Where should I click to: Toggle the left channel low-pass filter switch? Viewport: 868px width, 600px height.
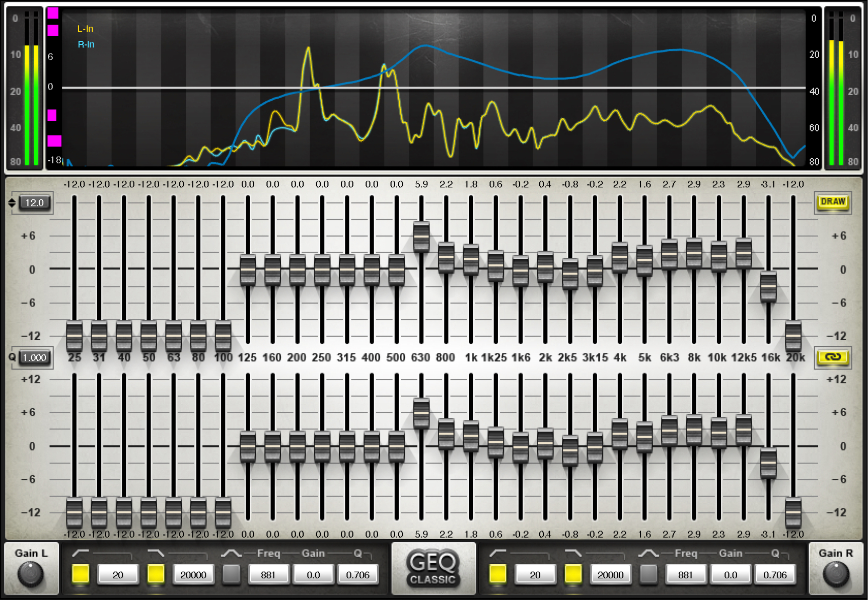pos(156,574)
